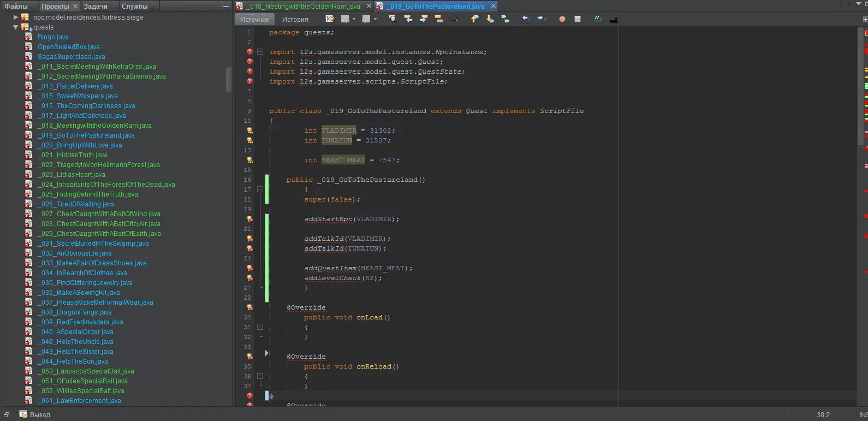
Task: Select the _019_GoToThePastureland.java editor tab
Action: (x=436, y=6)
